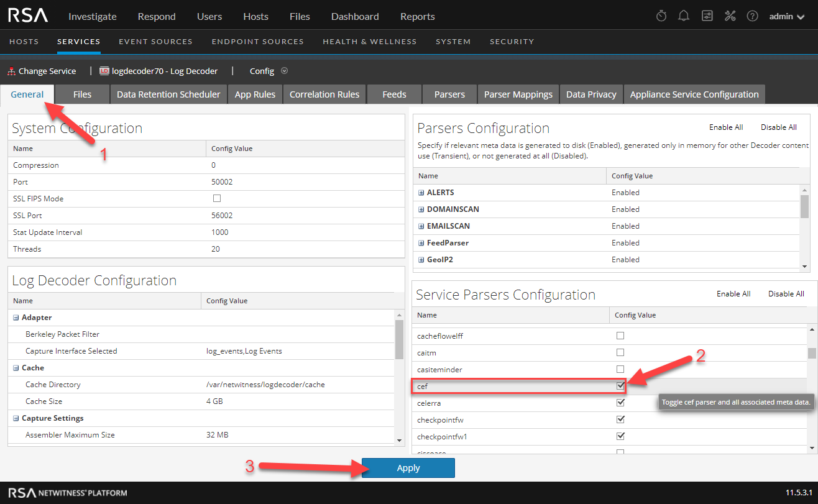Switch to the Parser Mappings tab
The image size is (818, 504).
pos(518,94)
